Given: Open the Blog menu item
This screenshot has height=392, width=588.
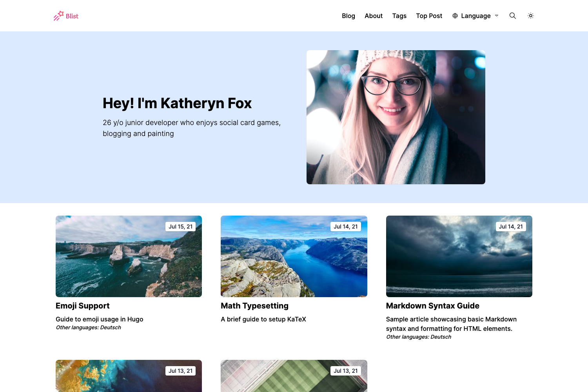Looking at the screenshot, I should point(348,16).
